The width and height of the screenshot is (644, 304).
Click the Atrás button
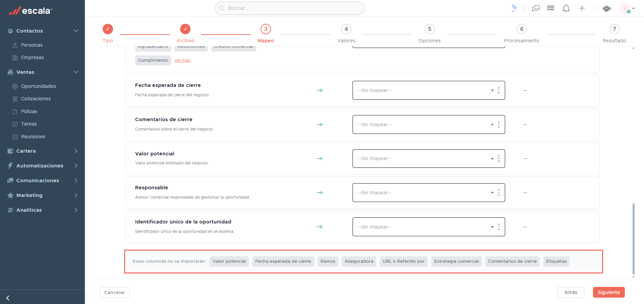coord(571,292)
